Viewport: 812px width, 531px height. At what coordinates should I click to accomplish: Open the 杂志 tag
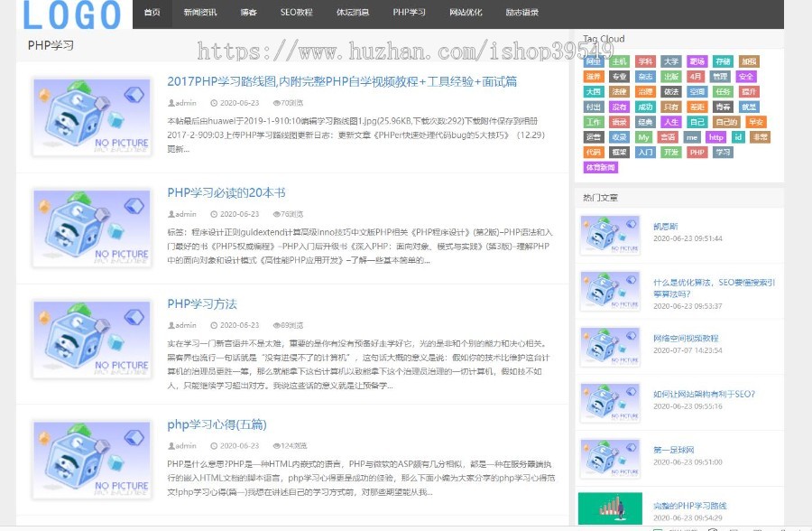[645, 76]
